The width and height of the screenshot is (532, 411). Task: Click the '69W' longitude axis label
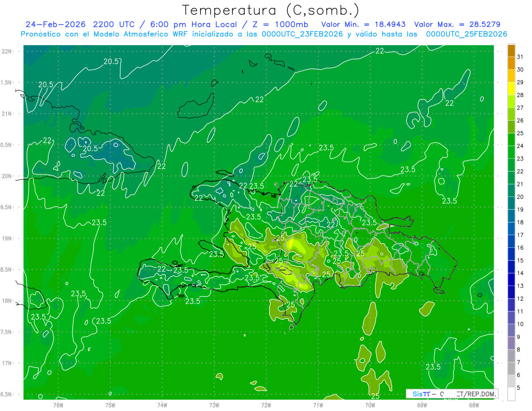click(422, 405)
